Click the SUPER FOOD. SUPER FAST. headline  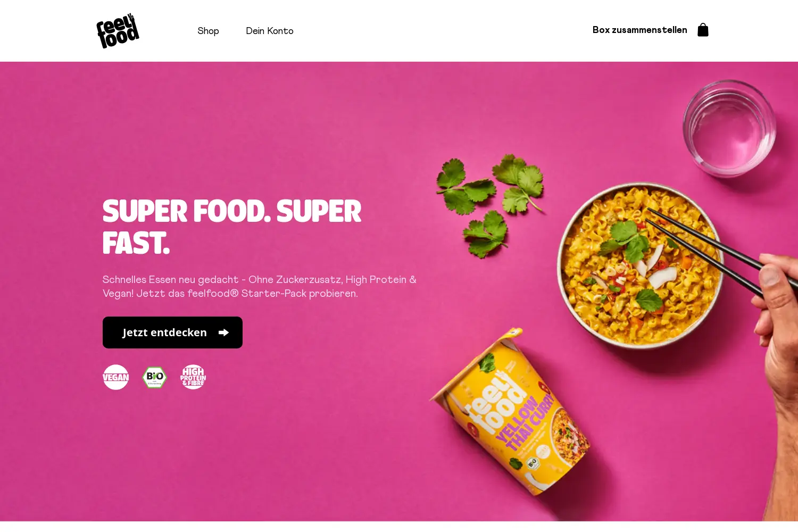click(232, 227)
